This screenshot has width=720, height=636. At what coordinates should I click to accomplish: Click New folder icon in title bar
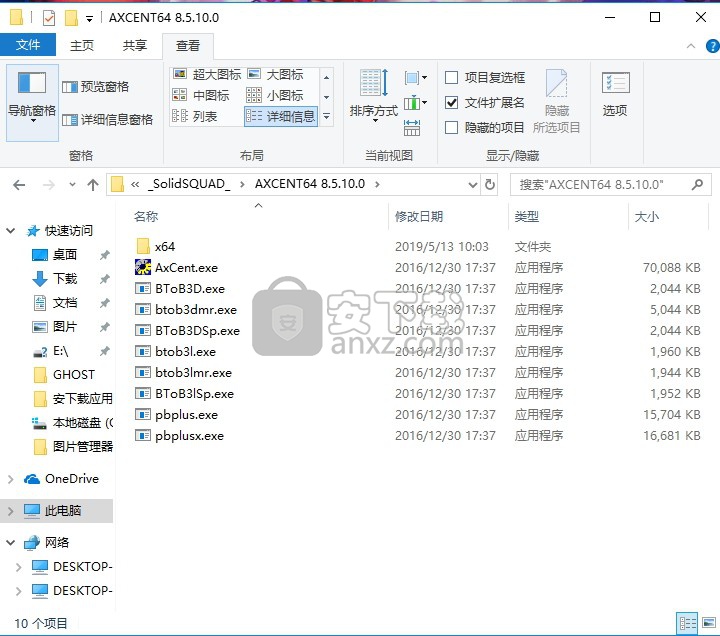pos(71,18)
